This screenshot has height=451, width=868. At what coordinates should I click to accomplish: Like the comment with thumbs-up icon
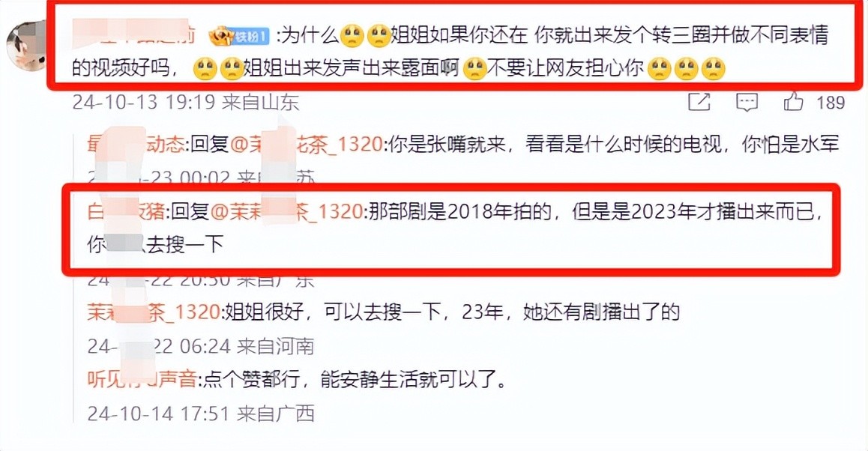pyautogui.click(x=793, y=102)
